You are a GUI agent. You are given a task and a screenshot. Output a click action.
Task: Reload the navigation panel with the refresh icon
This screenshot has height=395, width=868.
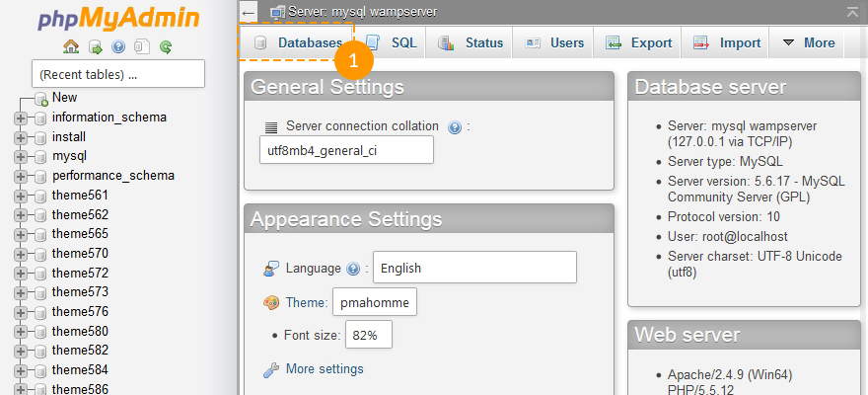tap(166, 47)
